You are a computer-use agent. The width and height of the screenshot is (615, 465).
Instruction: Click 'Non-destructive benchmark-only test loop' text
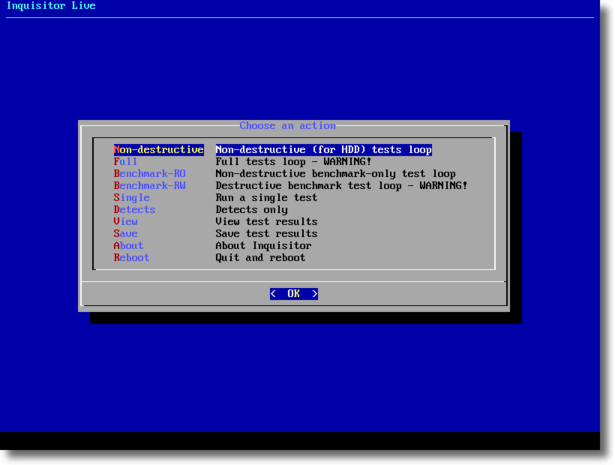click(335, 174)
